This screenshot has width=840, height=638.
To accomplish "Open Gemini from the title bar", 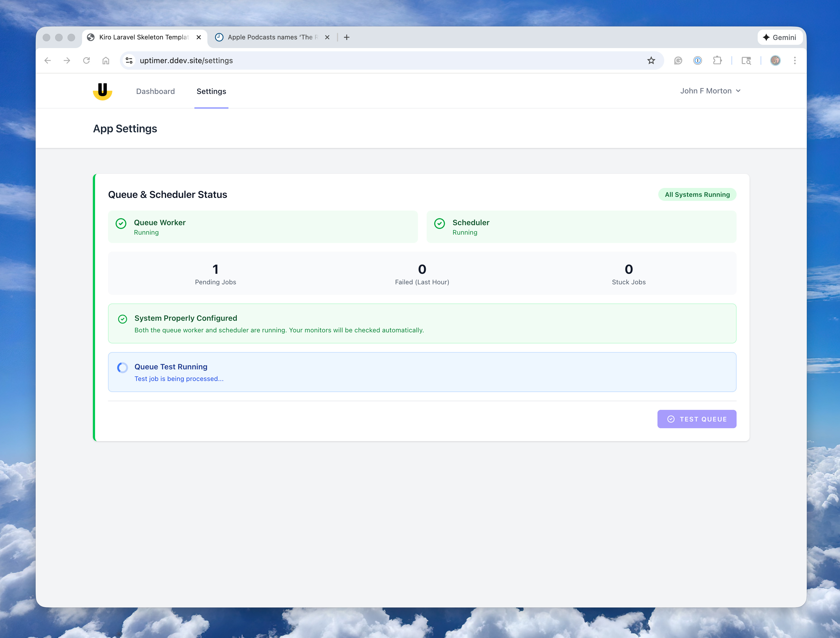I will 779,37.
